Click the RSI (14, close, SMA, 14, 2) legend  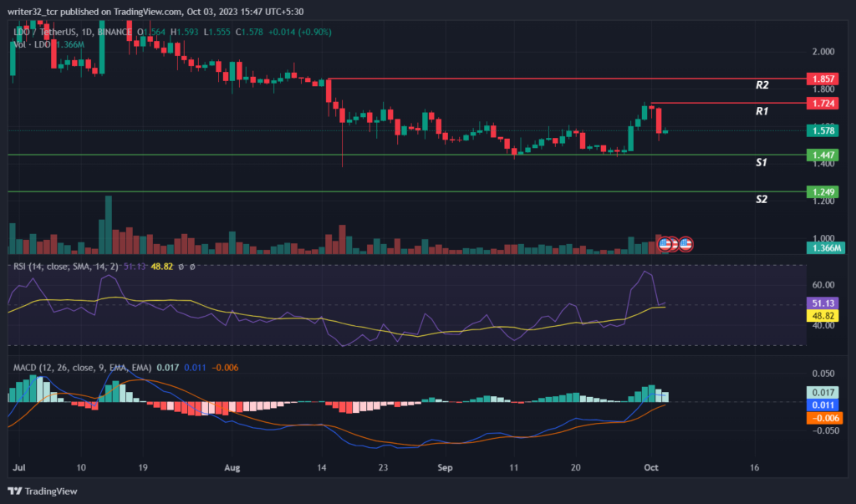coord(65,267)
